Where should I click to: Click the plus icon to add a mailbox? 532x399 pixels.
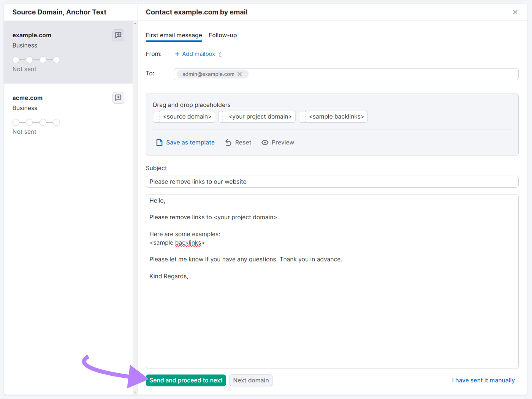coord(177,54)
